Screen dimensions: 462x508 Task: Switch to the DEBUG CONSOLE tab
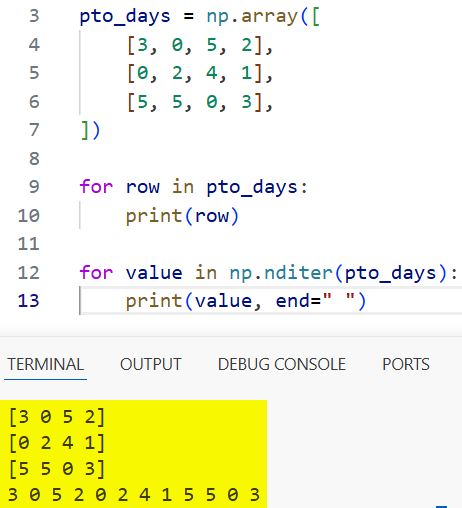tap(282, 364)
